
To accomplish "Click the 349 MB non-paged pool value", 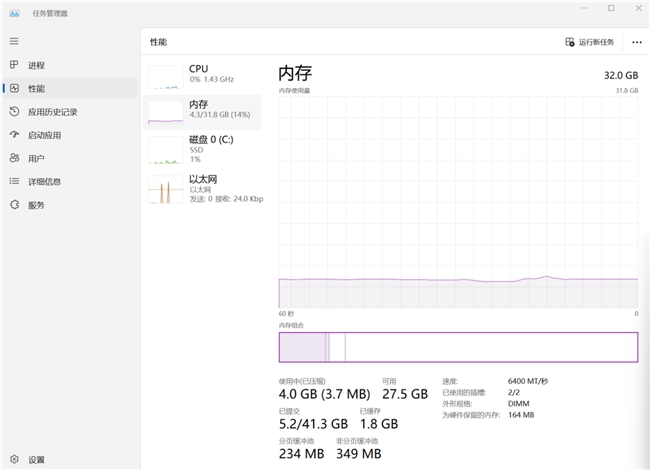I will (x=359, y=454).
